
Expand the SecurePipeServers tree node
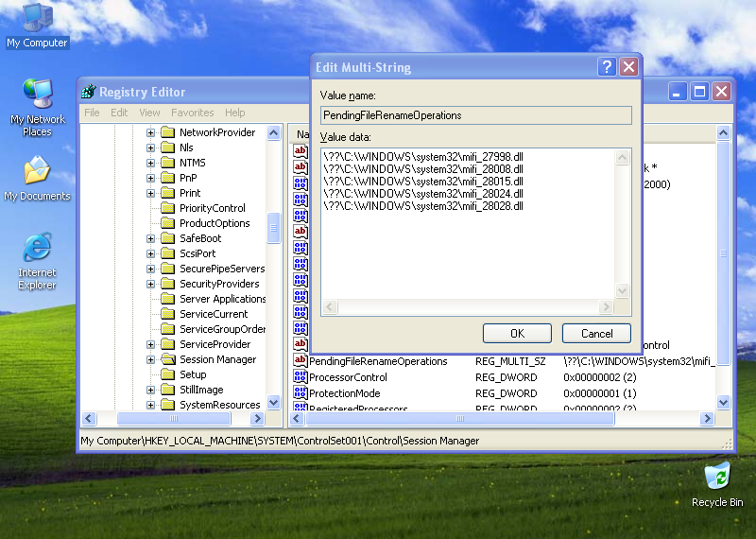[x=150, y=269]
